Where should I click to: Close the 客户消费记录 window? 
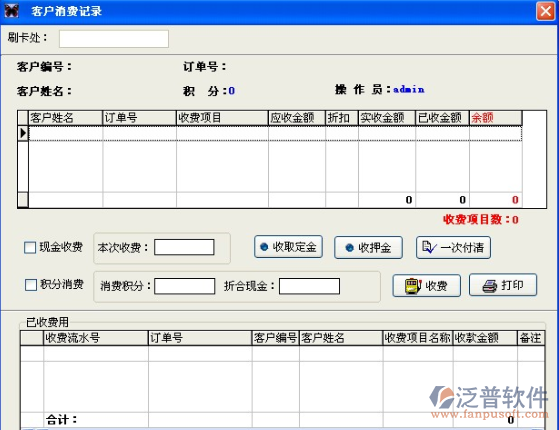point(546,11)
